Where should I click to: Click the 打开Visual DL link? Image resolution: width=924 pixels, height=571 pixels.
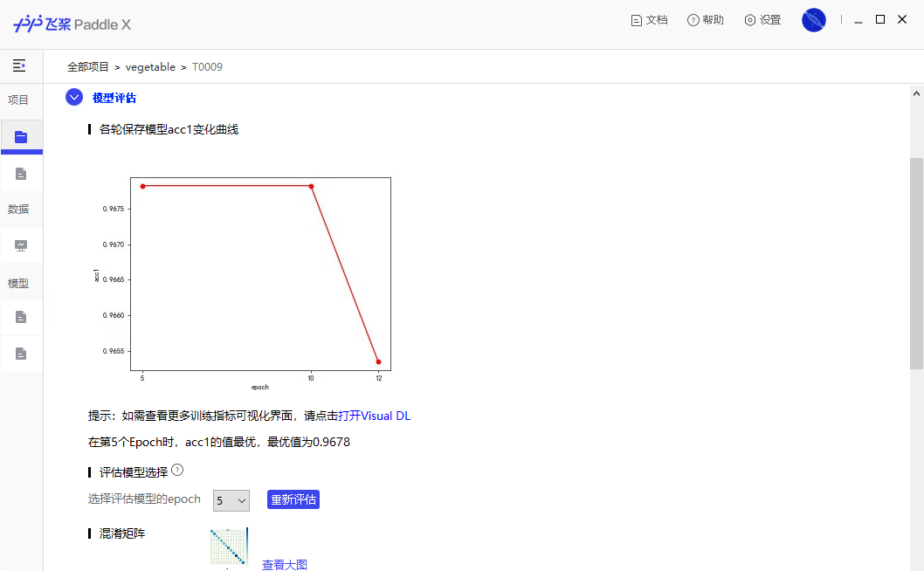pos(374,416)
